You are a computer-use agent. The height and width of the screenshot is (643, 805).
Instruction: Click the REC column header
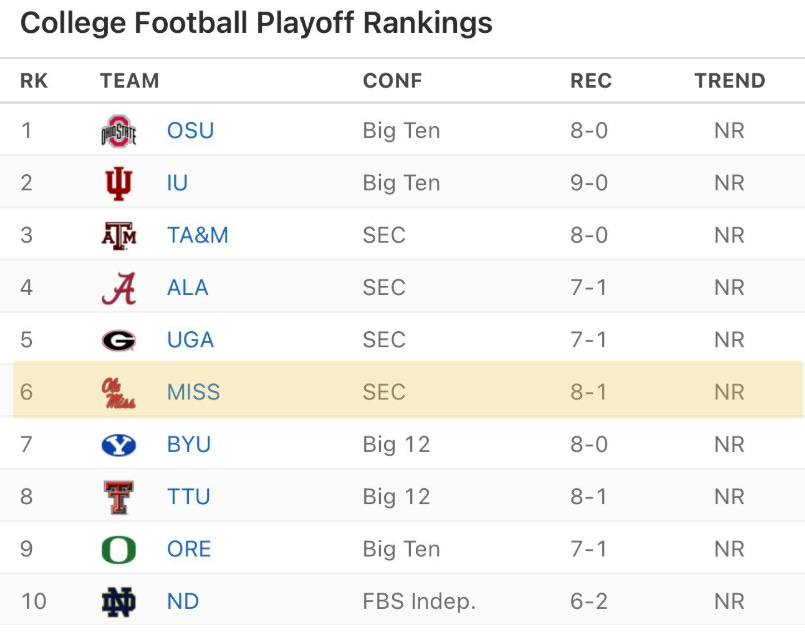(590, 81)
